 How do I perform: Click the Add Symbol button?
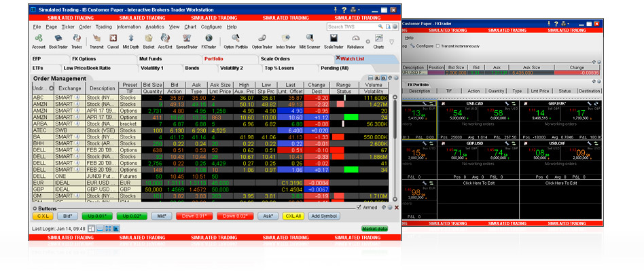tap(324, 216)
